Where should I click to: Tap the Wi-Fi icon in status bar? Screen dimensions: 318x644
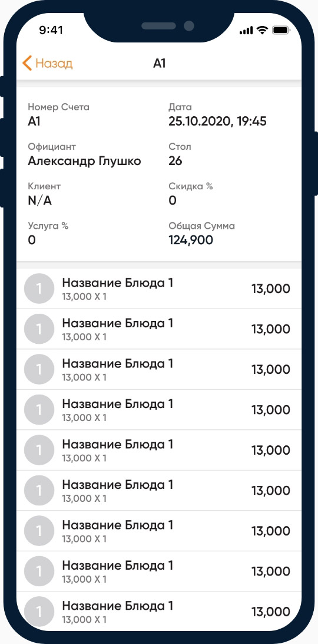261,30
